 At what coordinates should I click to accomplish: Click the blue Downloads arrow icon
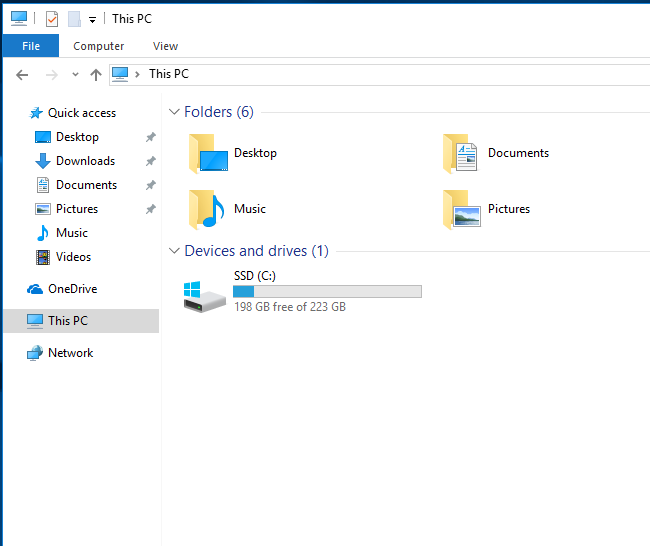(x=43, y=161)
